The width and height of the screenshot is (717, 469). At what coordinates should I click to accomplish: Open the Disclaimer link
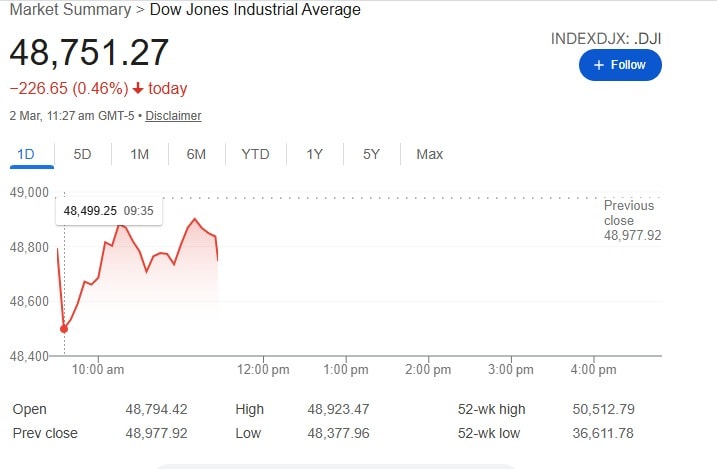[173, 116]
